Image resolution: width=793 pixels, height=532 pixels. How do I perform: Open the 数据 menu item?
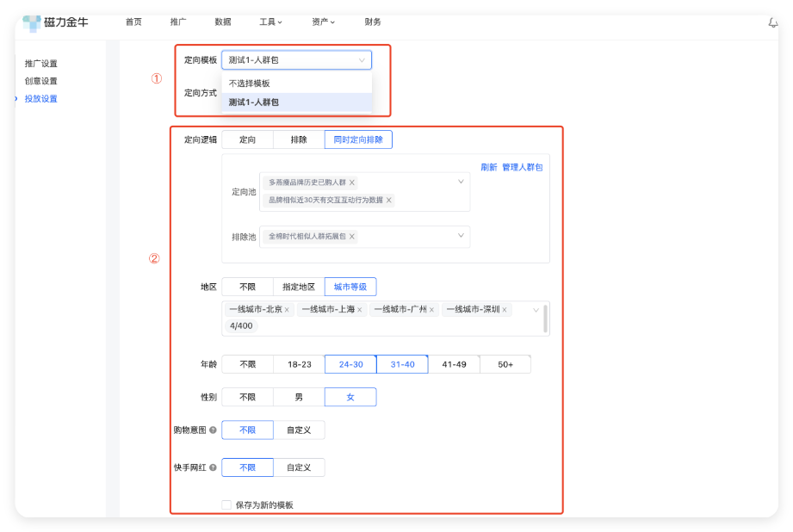[x=223, y=22]
